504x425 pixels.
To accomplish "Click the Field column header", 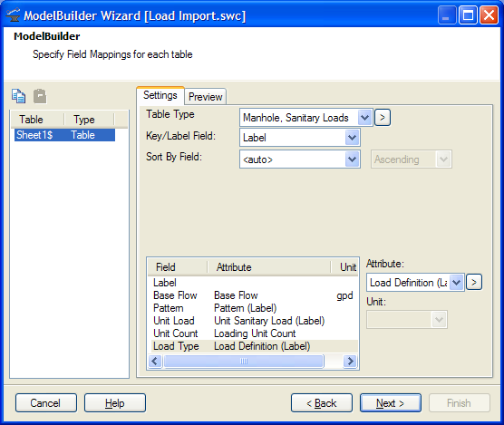I will [x=178, y=267].
